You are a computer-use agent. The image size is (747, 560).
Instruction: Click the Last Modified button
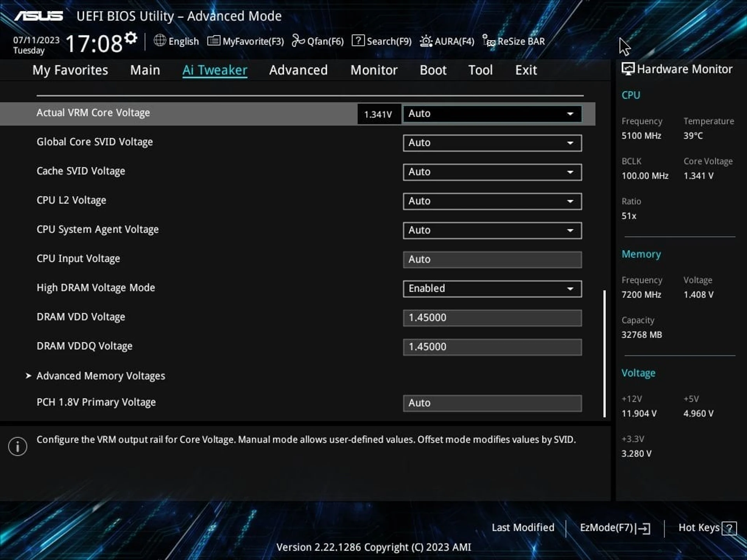pos(523,528)
